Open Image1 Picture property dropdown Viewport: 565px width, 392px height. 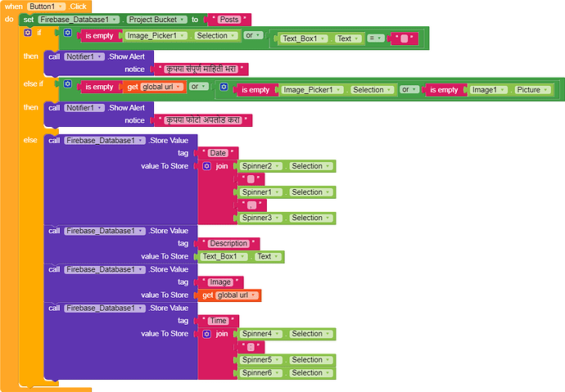545,90
